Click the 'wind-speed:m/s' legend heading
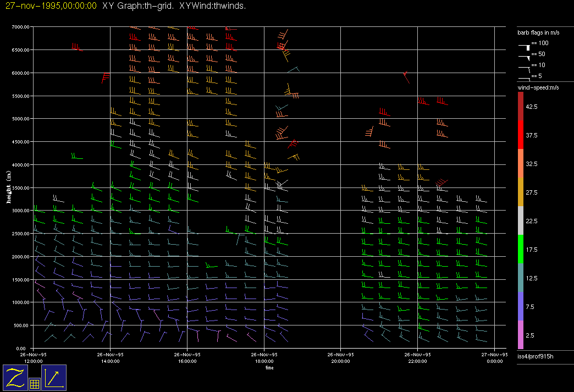Image resolution: width=574 pixels, height=392 pixels. [x=537, y=88]
